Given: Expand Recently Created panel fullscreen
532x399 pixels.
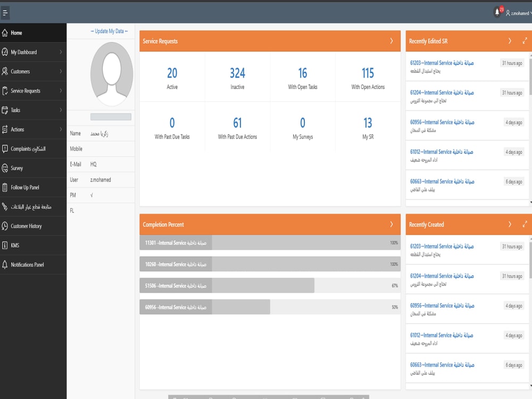Looking at the screenshot, I should tap(525, 225).
